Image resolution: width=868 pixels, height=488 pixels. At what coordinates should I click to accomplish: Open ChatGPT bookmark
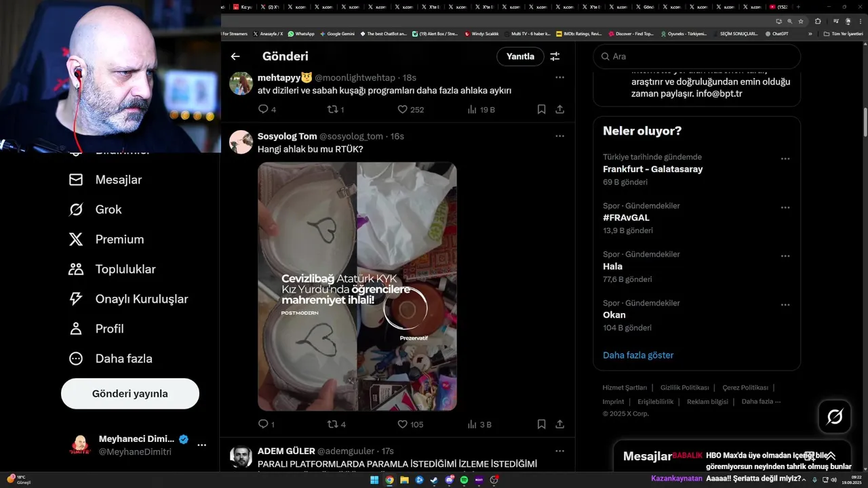pyautogui.click(x=776, y=33)
